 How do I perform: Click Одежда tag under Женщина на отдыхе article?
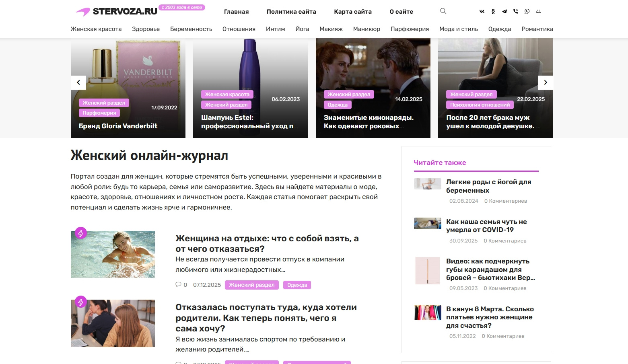297,285
